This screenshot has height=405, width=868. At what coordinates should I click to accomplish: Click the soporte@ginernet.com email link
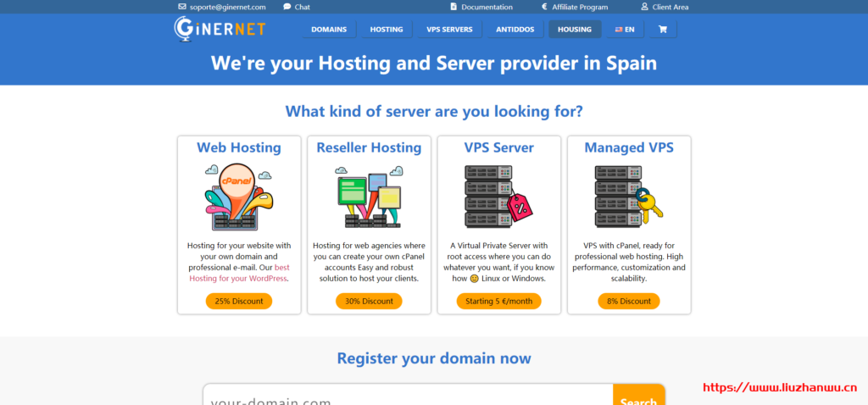(x=227, y=7)
